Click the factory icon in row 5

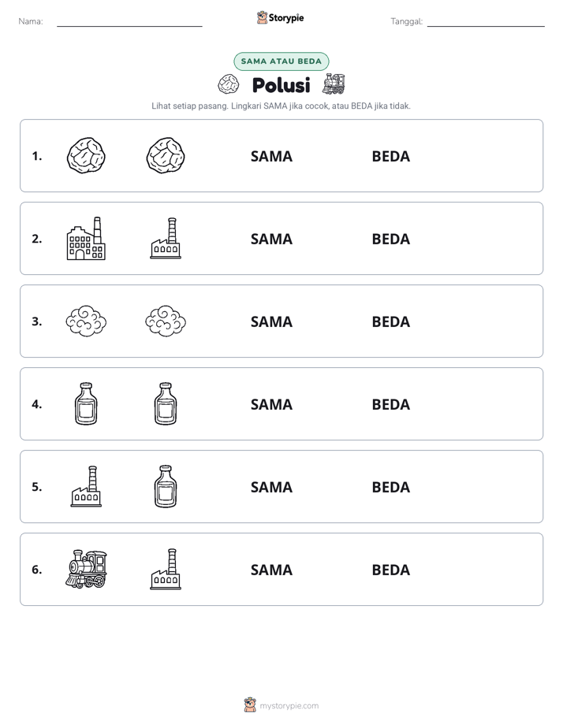click(86, 486)
